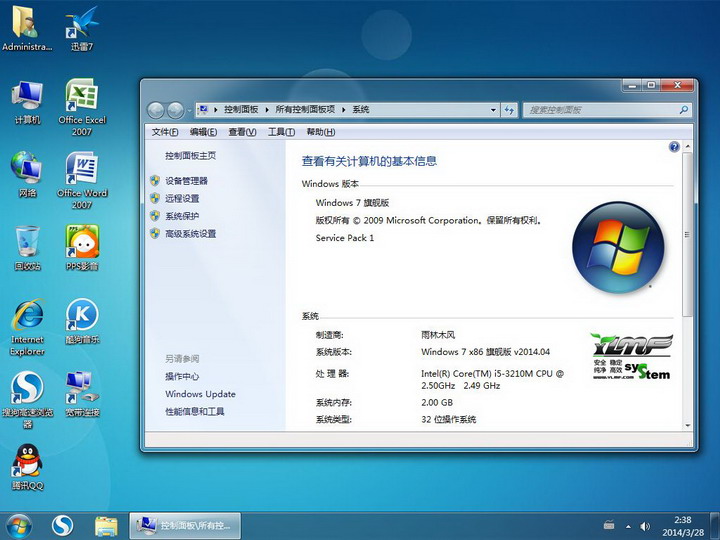
Task: Select the 控制面板 taskbar window button
Action: [x=185, y=526]
